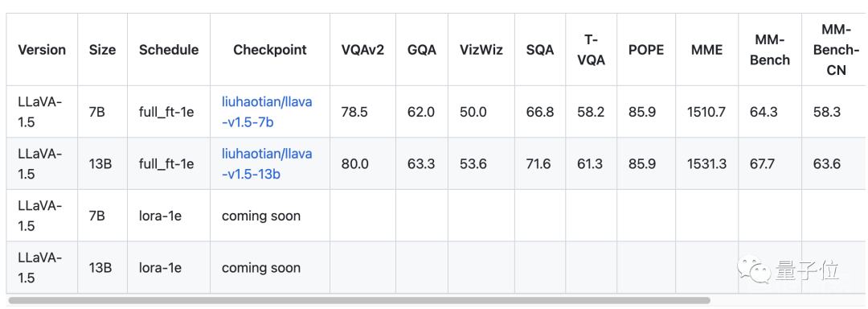Click the GQA column header
The height and width of the screenshot is (309, 868).
pyautogui.click(x=422, y=50)
